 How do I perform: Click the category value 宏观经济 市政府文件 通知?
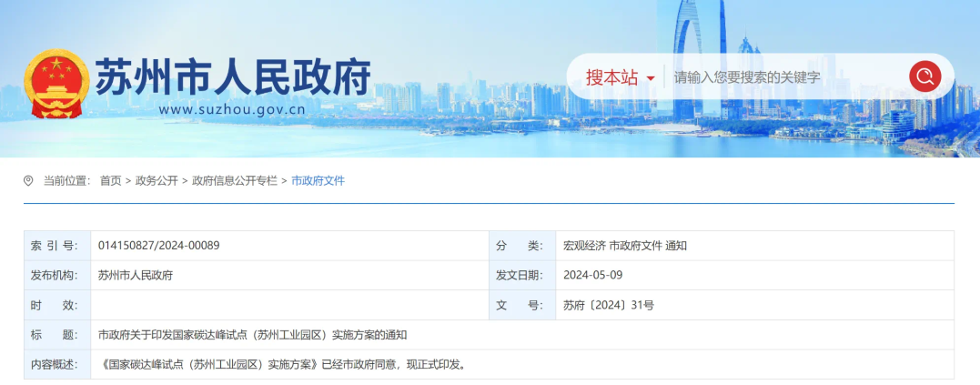(x=624, y=246)
